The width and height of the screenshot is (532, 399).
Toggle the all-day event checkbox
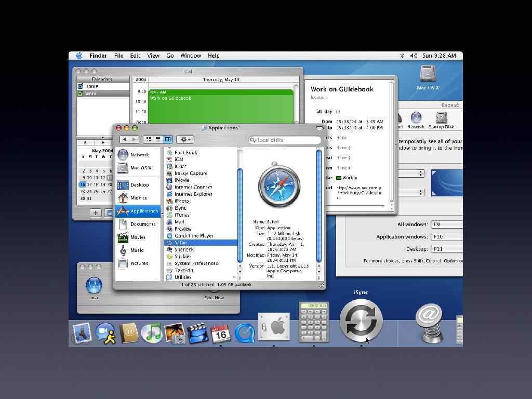coord(338,112)
